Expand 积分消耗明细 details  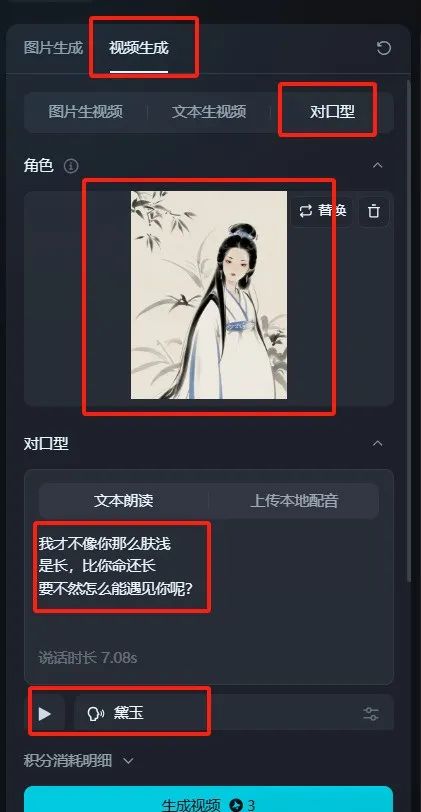[x=78, y=761]
